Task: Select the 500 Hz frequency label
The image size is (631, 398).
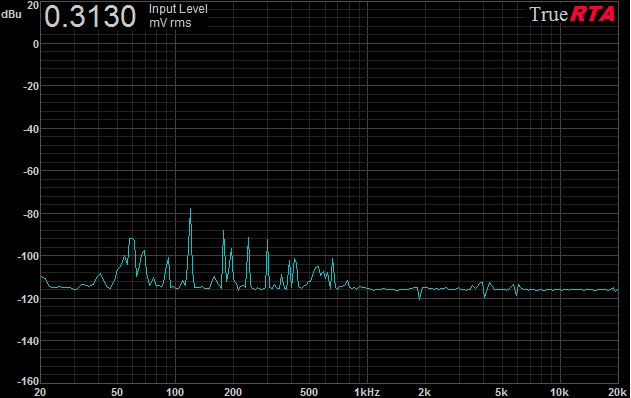Action: point(309,392)
